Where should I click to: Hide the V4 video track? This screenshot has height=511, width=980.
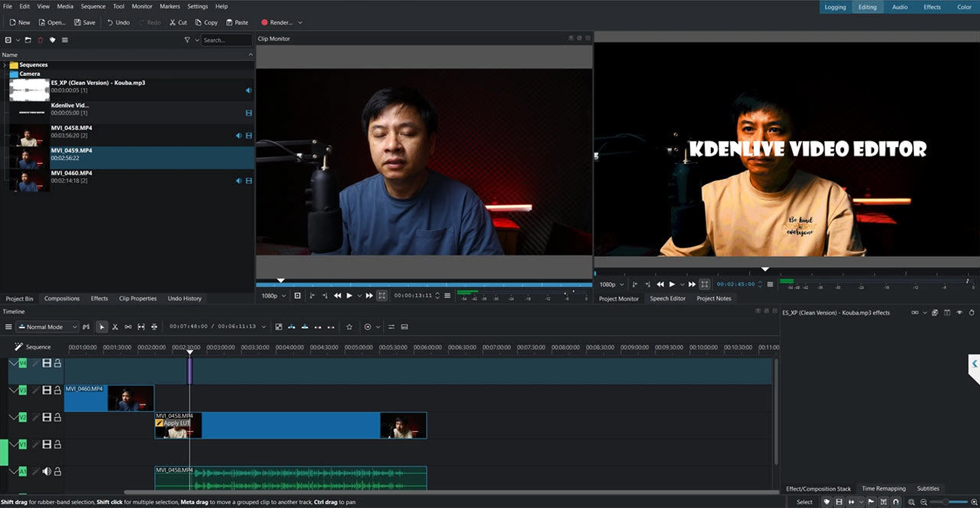tap(47, 363)
